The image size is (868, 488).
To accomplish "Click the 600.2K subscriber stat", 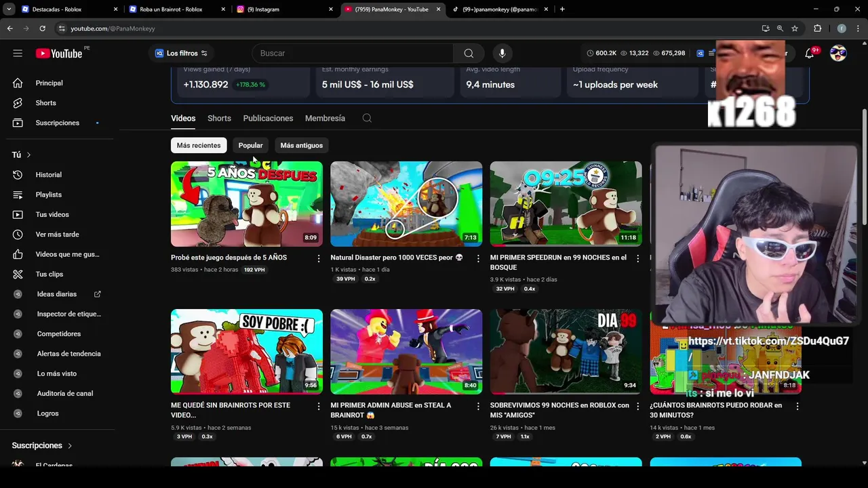I will pyautogui.click(x=601, y=53).
